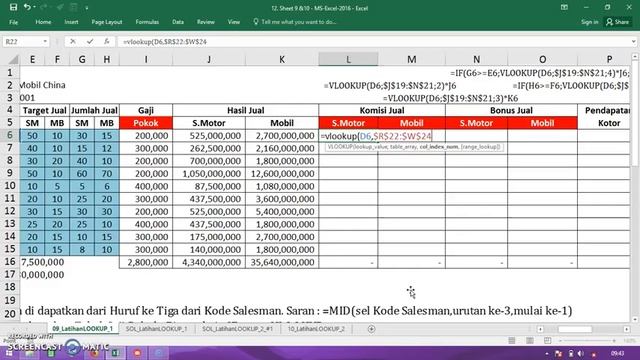Image resolution: width=640 pixels, height=360 pixels.
Task: Click the vertical scrollbar down arrow
Action: [x=635, y=320]
